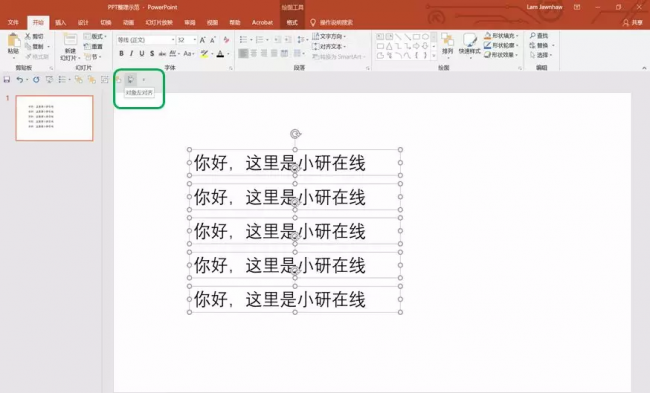The height and width of the screenshot is (393, 650).
Task: Open Shape Effects (形状效果) dropdown
Action: point(501,55)
